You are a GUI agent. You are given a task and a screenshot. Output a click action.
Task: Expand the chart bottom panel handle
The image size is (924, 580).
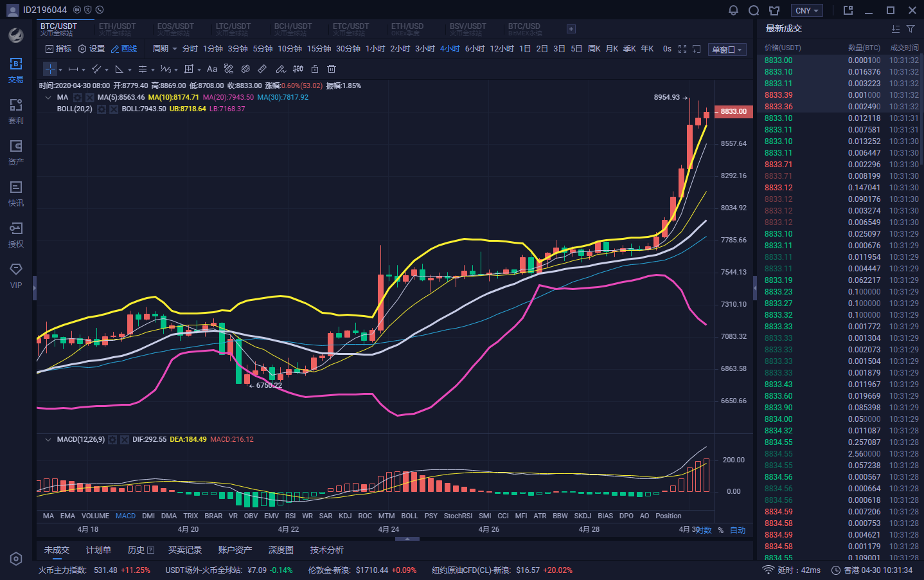(x=407, y=539)
